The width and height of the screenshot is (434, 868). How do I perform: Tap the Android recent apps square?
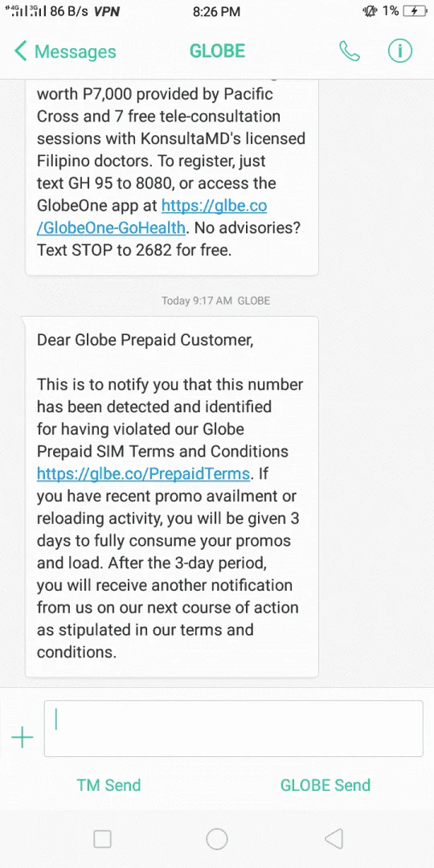point(102,838)
